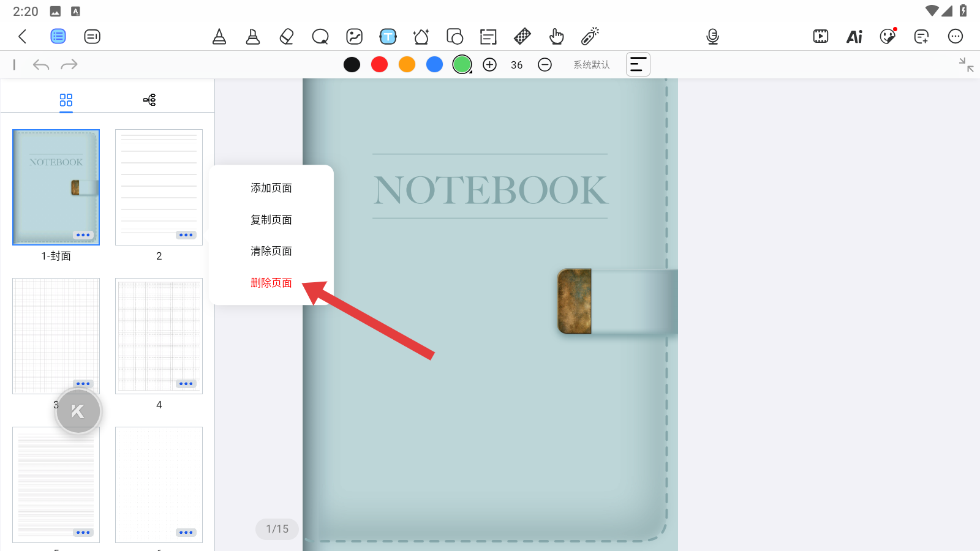Screen dimensions: 980x551
Task: Open the microphone recording tool
Action: tap(712, 37)
